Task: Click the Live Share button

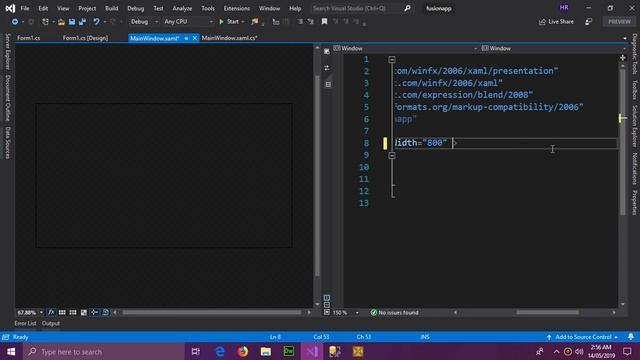Action: point(556,22)
